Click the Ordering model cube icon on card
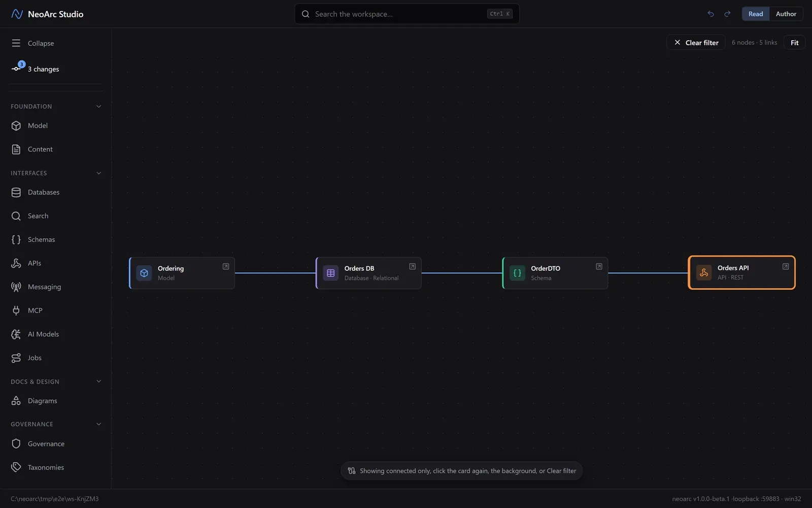 coord(144,273)
